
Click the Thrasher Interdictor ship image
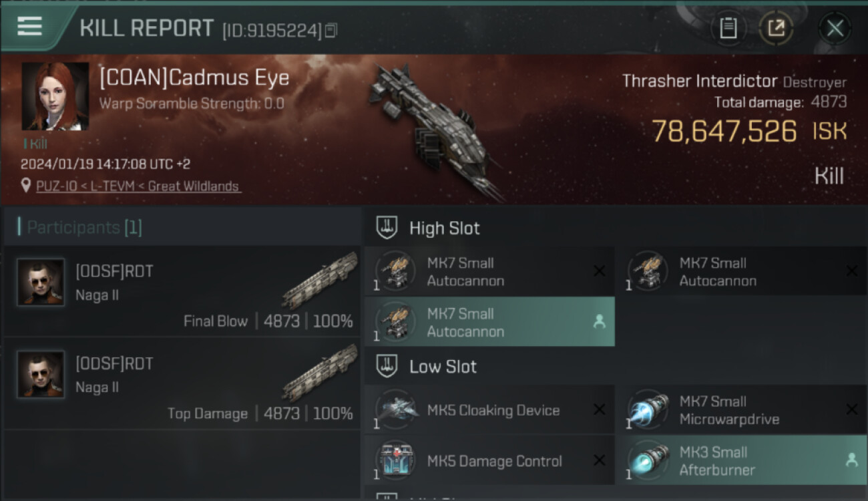click(434, 130)
